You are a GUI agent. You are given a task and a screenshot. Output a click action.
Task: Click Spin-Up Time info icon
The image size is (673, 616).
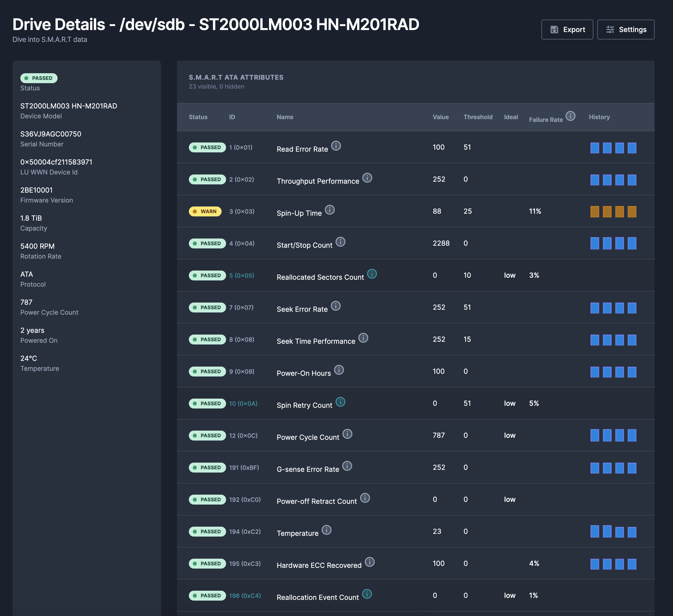tap(330, 210)
